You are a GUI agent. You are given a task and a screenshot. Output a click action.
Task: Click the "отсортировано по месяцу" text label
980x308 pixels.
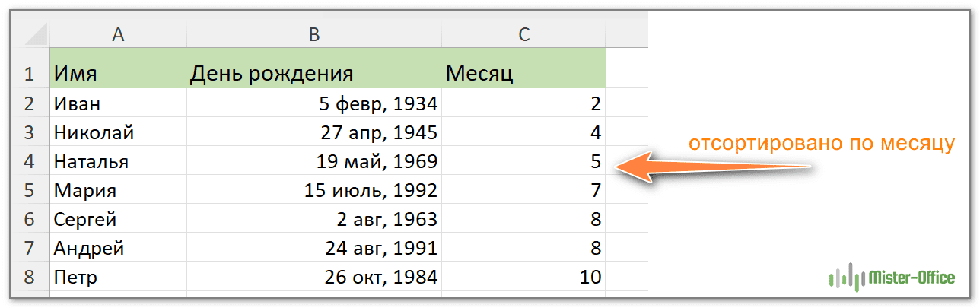coord(821,144)
